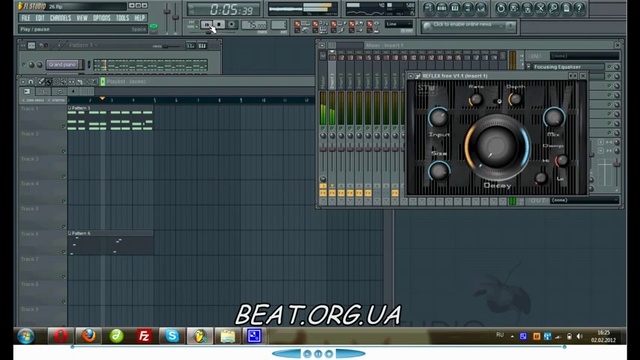
Task: Open the VIEW menu
Action: [x=82, y=18]
